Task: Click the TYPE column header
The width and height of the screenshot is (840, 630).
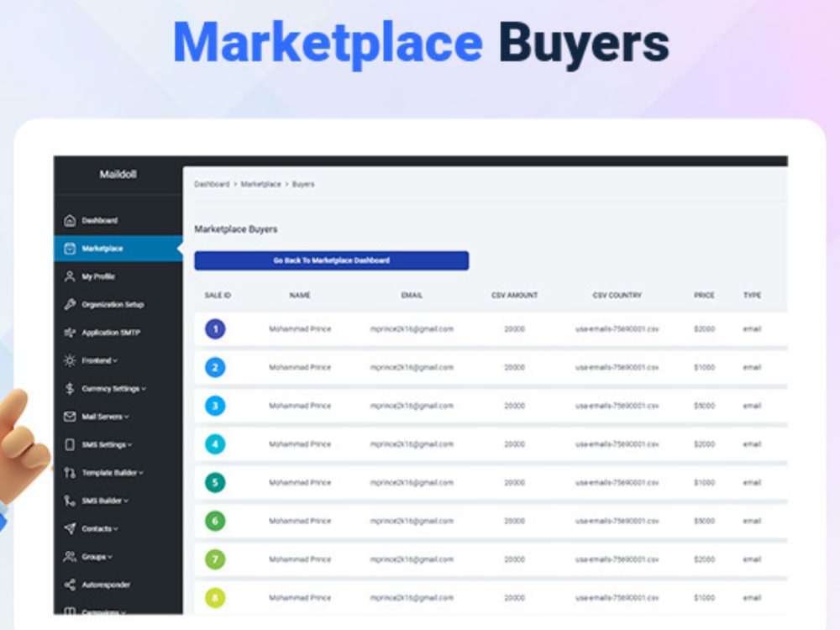Action: (x=752, y=295)
